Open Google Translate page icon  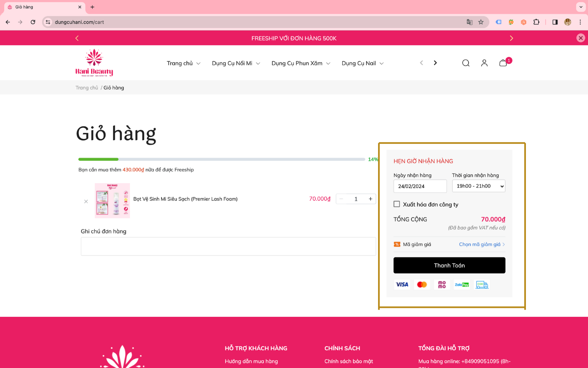click(470, 22)
